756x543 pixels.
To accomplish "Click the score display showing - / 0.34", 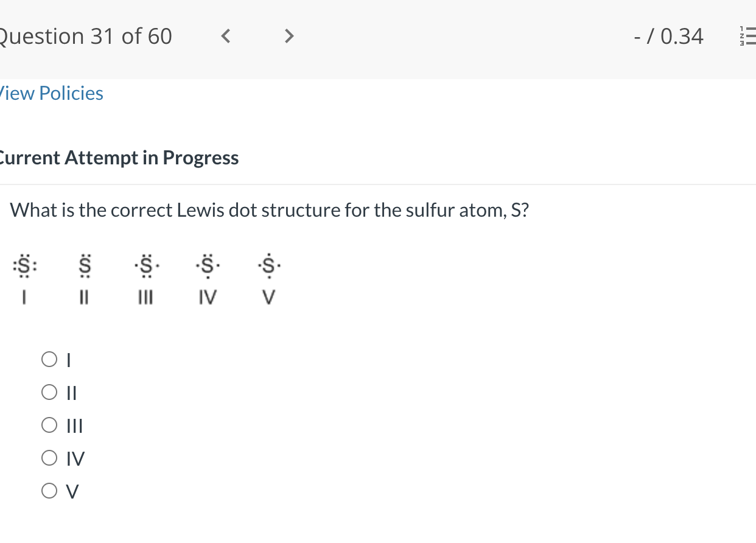I will pos(668,36).
